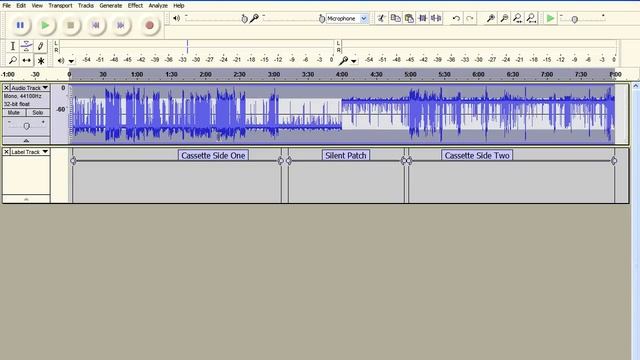Click the output volume speaker icon in mixer toolbar
This screenshot has height=360, width=640.
176,18
